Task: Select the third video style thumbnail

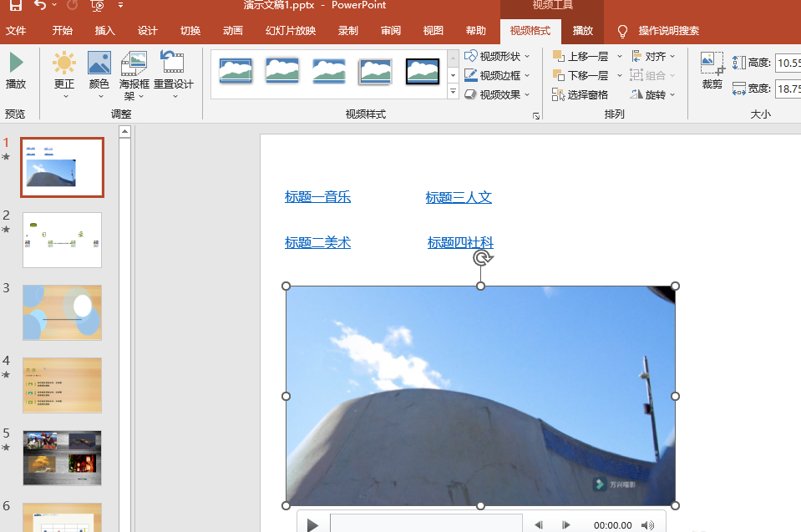Action: tap(328, 71)
